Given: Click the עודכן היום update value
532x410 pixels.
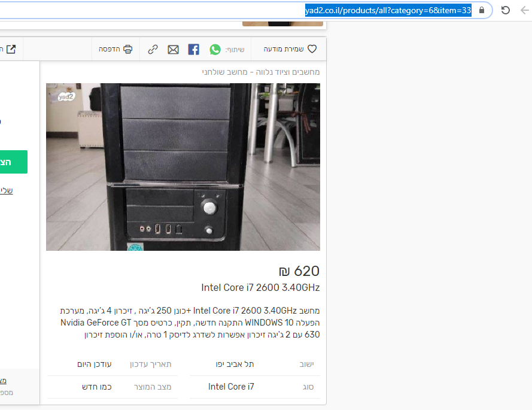Looking at the screenshot, I should pos(95,364).
